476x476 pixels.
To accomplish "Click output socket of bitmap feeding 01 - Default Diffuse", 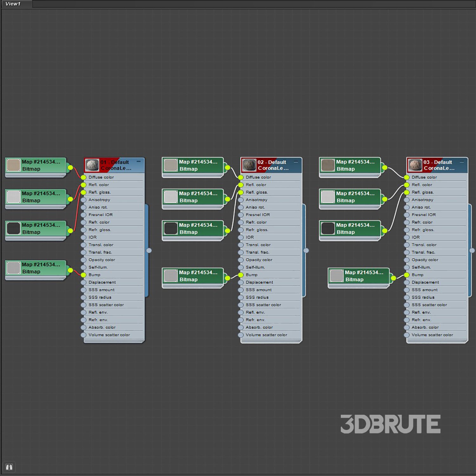I will coord(70,168).
